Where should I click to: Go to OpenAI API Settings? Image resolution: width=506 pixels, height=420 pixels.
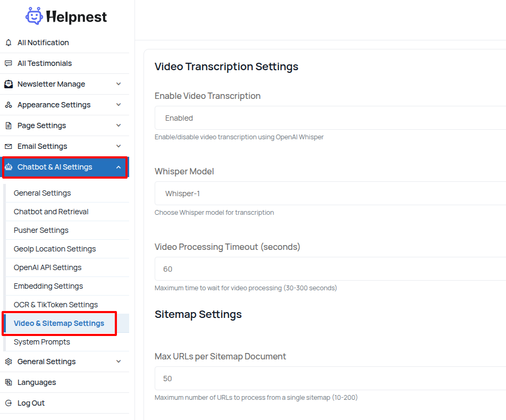47,267
